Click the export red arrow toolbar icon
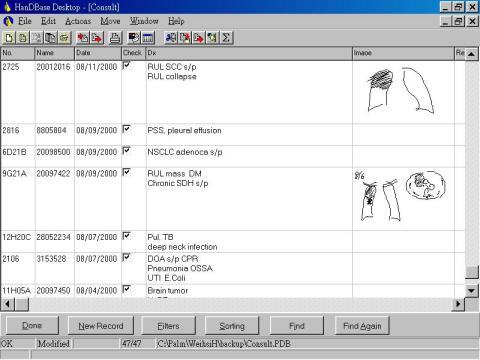This screenshot has height=360, width=480. [97, 38]
